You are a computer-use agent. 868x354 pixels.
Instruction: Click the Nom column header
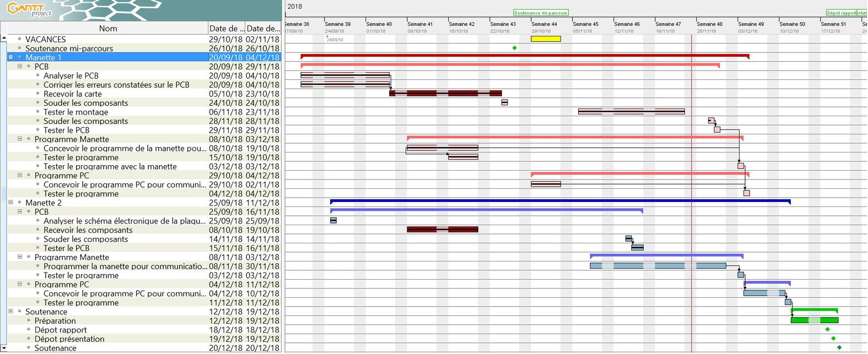click(x=107, y=29)
